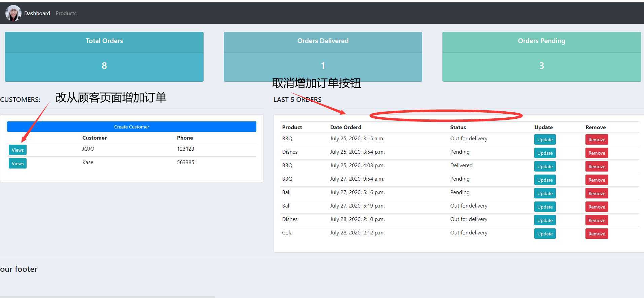
Task: Open Views for customer JOJO
Action: tap(17, 150)
